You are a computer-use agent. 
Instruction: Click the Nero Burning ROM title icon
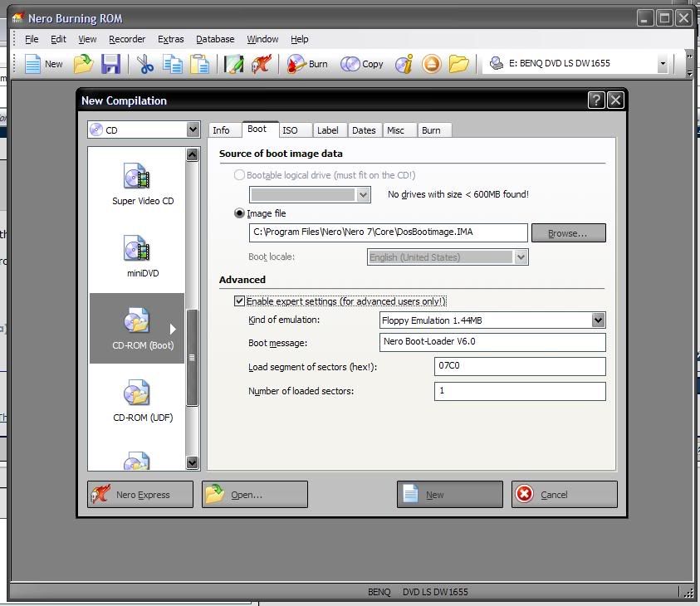coord(18,18)
